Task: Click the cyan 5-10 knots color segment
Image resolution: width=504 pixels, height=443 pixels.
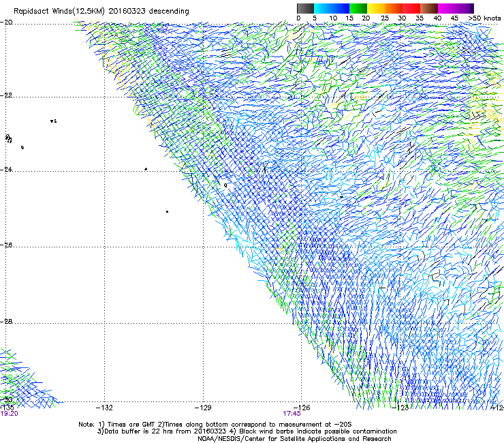Action: [x=323, y=8]
